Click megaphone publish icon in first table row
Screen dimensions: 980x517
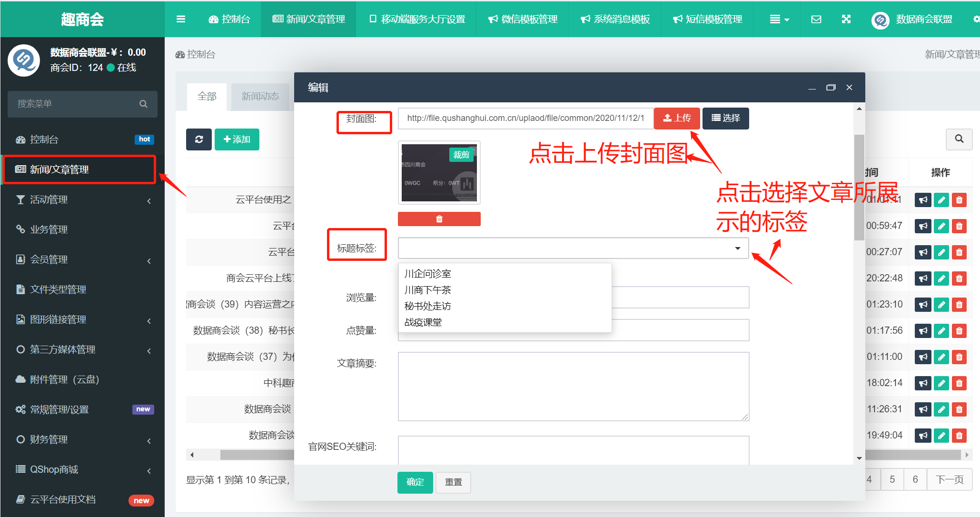pyautogui.click(x=923, y=200)
